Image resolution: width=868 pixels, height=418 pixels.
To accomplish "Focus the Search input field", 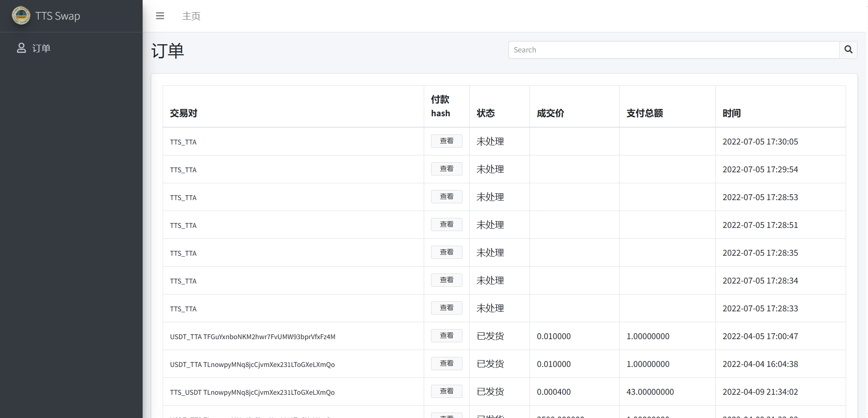I will click(673, 50).
